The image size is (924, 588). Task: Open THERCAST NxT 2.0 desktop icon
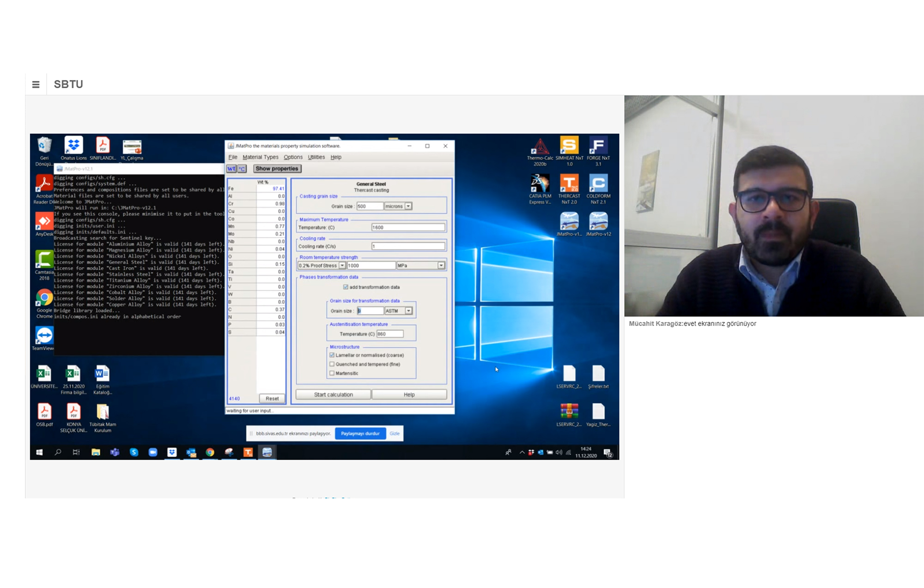[x=569, y=189]
